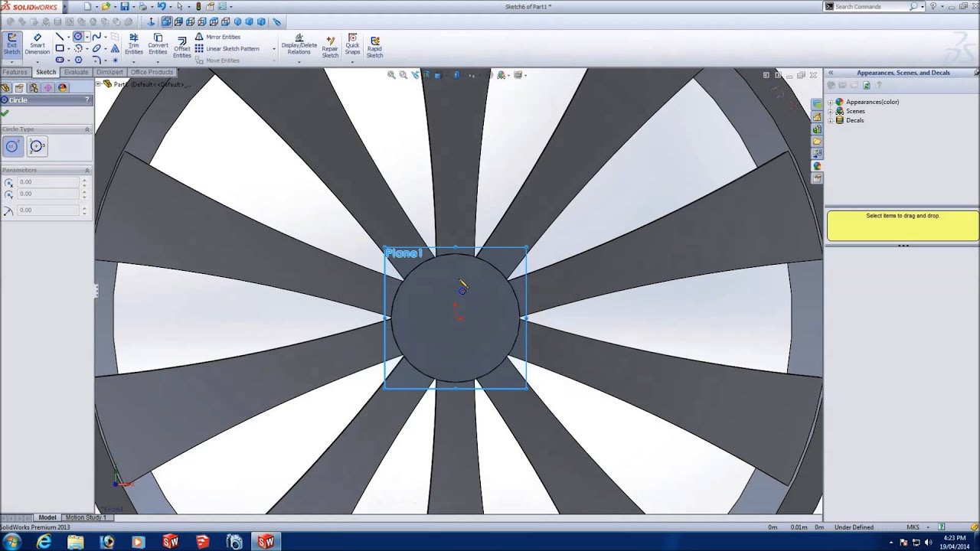Click Plane1 label in viewport
This screenshot has height=551, width=980.
[x=403, y=253]
